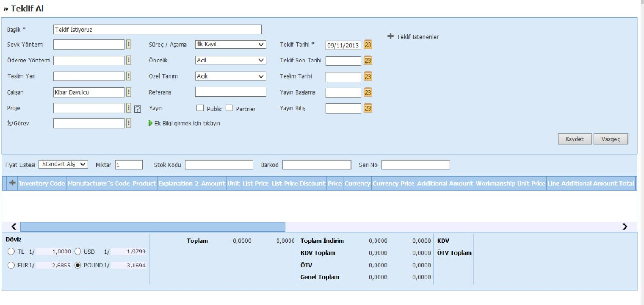The height and width of the screenshot is (305, 644).
Task: Click the Amount column header
Action: pos(213,183)
